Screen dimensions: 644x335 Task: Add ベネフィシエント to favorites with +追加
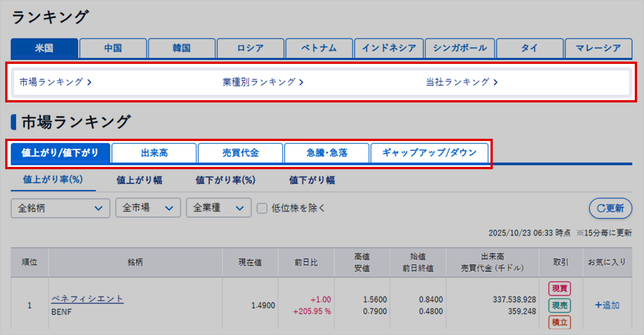tap(607, 305)
